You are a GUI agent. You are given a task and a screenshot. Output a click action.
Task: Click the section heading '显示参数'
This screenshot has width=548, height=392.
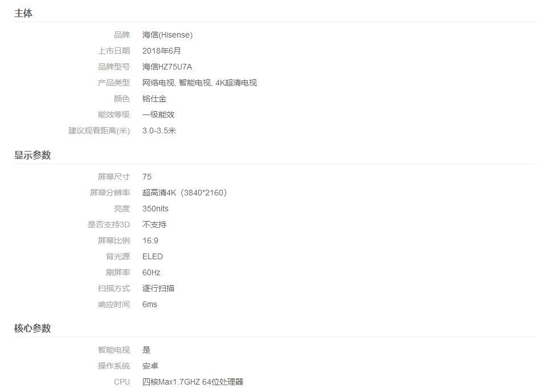[32, 155]
